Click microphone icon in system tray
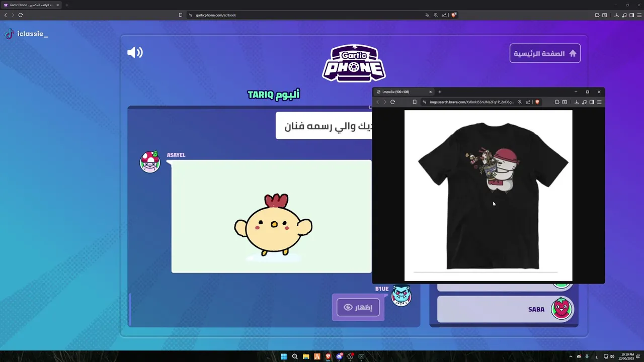 [x=587, y=356]
